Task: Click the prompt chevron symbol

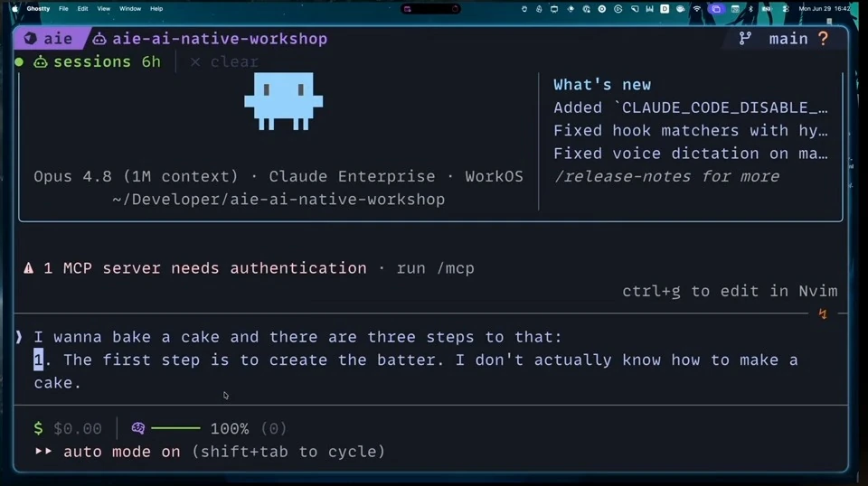Action: tap(19, 337)
